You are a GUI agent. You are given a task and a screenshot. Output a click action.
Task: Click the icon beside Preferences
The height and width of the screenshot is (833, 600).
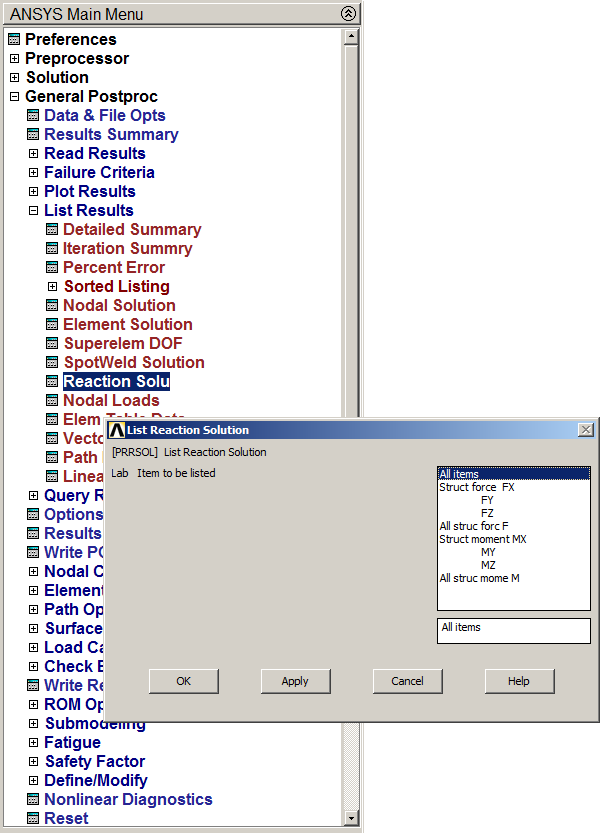[x=14, y=40]
